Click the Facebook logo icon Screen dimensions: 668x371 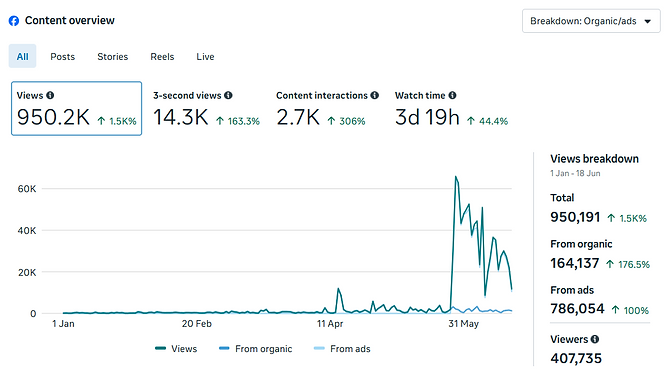point(14,21)
